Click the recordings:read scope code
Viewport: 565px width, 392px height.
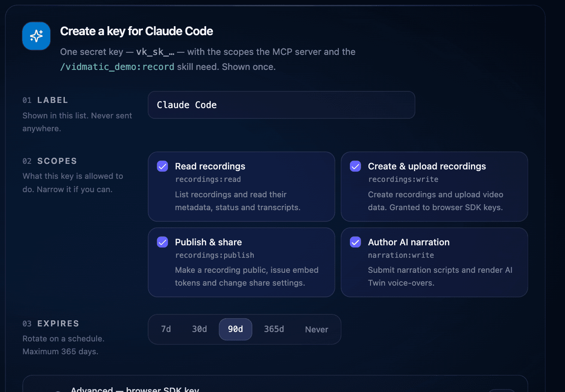click(x=208, y=179)
